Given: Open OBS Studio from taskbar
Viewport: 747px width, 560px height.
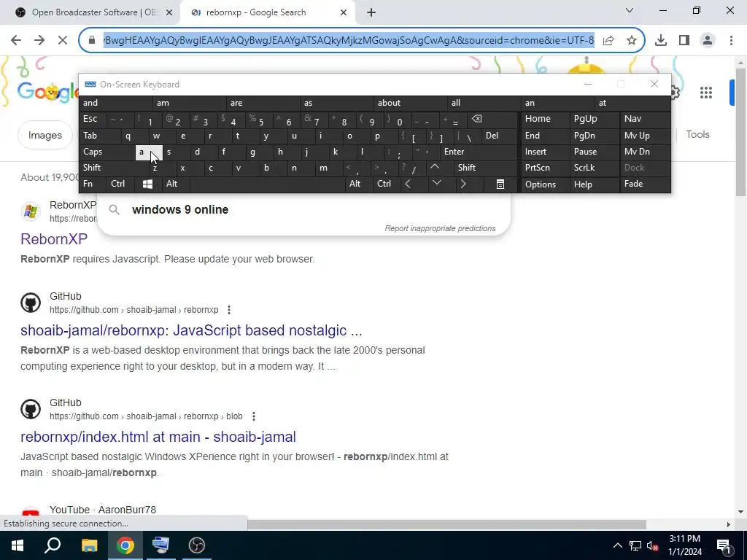Looking at the screenshot, I should point(196,545).
